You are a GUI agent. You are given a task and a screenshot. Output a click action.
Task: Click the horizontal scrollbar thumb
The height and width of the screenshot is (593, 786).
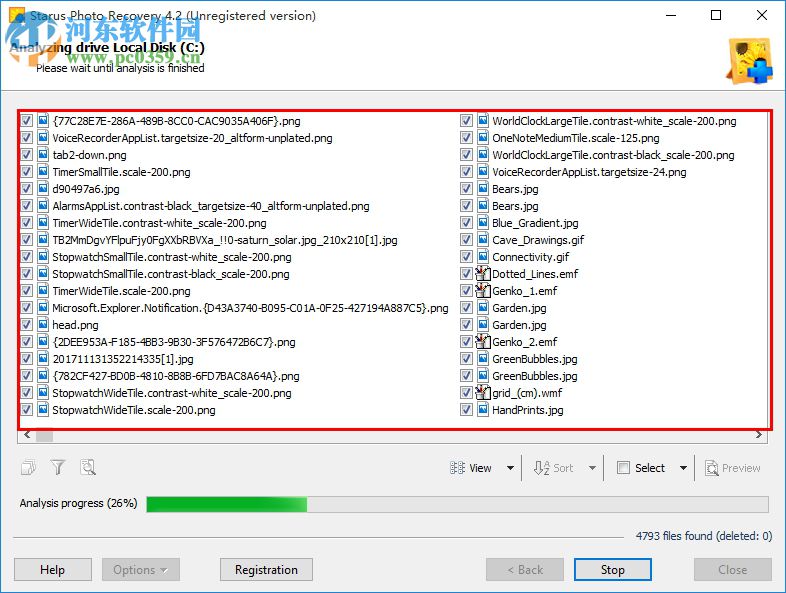[x=45, y=436]
